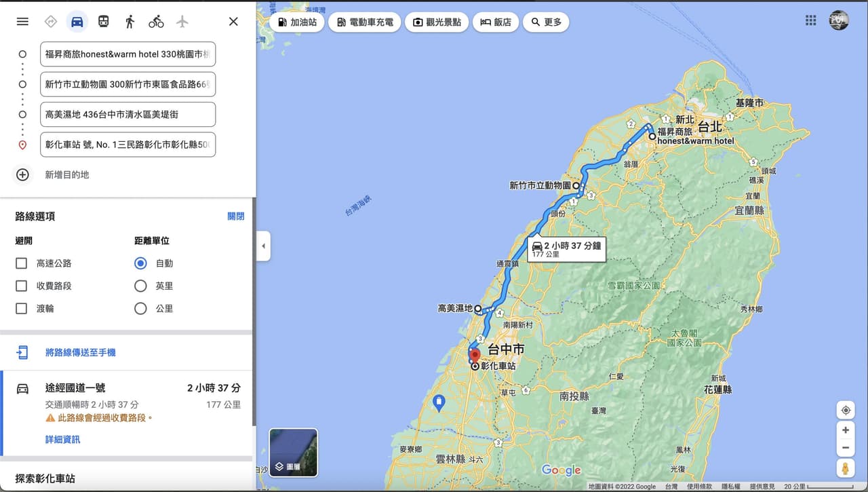Zoom in on the map
Image resolution: width=868 pixels, height=492 pixels.
pos(846,430)
